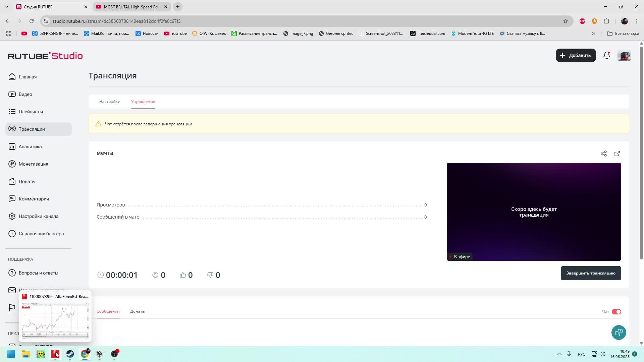Show hidden system tray icons
The image size is (644, 362).
coord(559,354)
